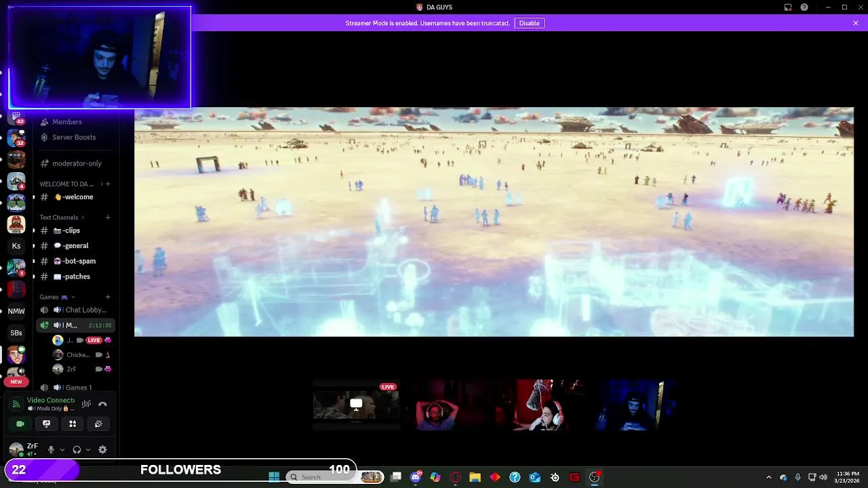Join the Games 1 voice channel
Screen dimensions: 868x488
point(75,388)
